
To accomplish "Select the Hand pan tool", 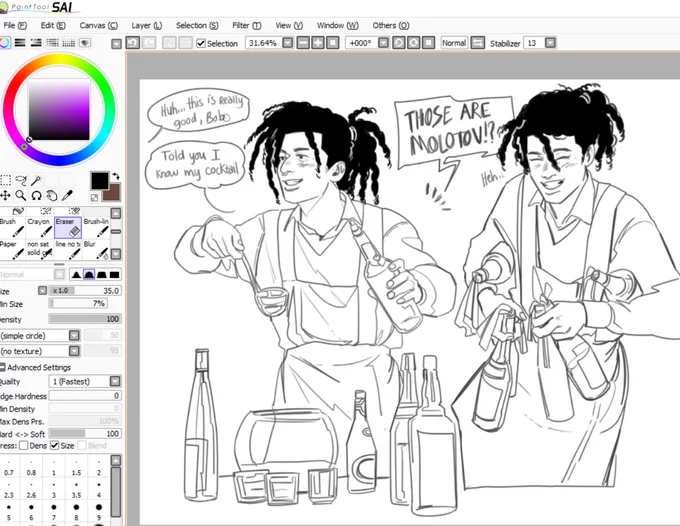I will coord(52,196).
